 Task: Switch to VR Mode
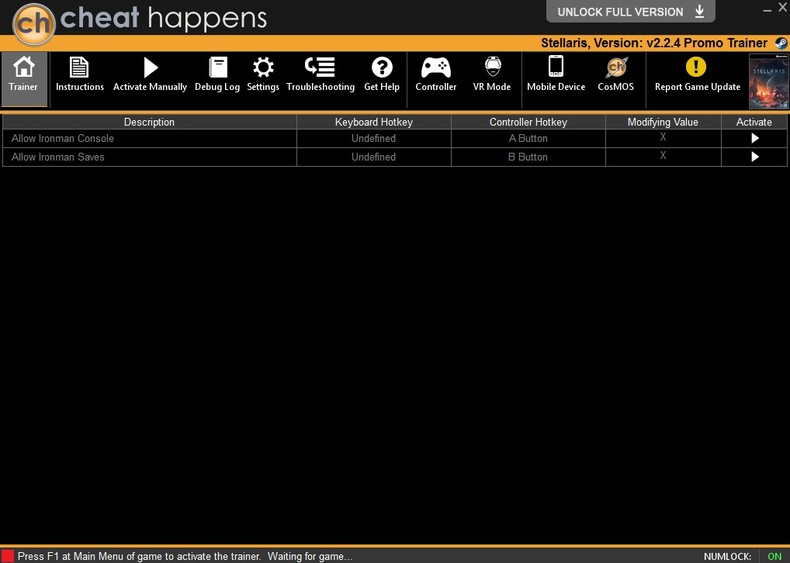coord(492,74)
